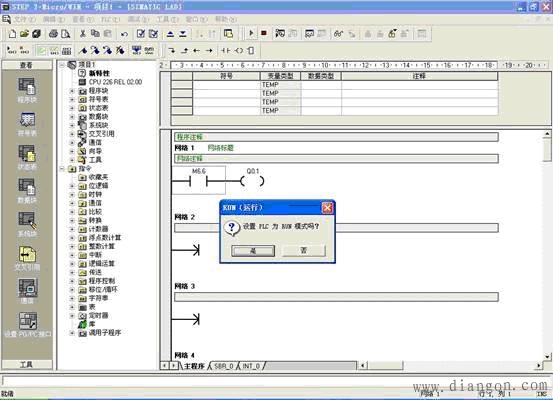The height and width of the screenshot is (400, 553).
Task: Insert a line down in ladder
Action: point(172,50)
